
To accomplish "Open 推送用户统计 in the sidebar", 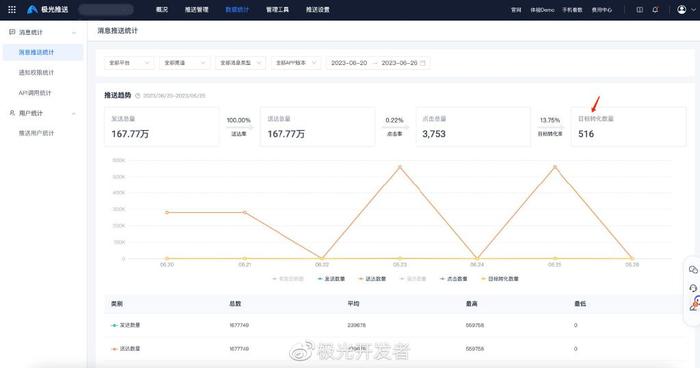I will click(36, 133).
